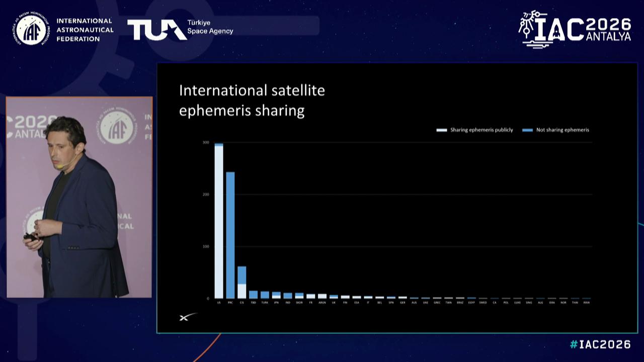The width and height of the screenshot is (644, 362).
Task: Click the 'TURK' x-axis label
Action: coord(265,303)
